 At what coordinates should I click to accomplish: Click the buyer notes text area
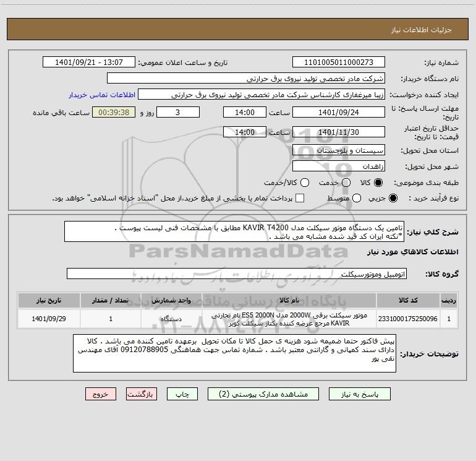[x=234, y=353]
